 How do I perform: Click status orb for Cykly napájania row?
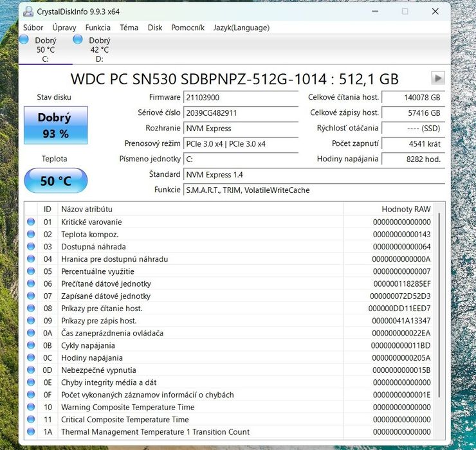tap(31, 345)
